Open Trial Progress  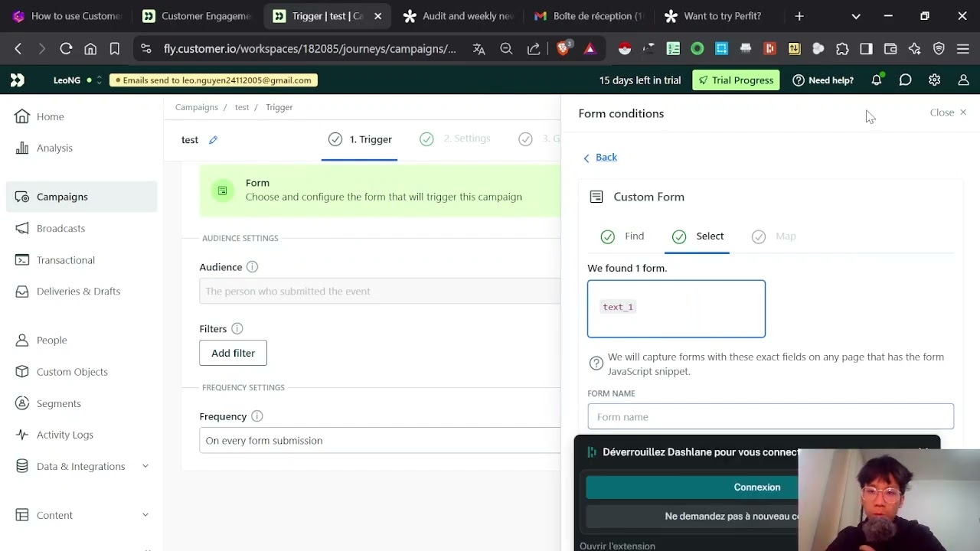tap(736, 80)
